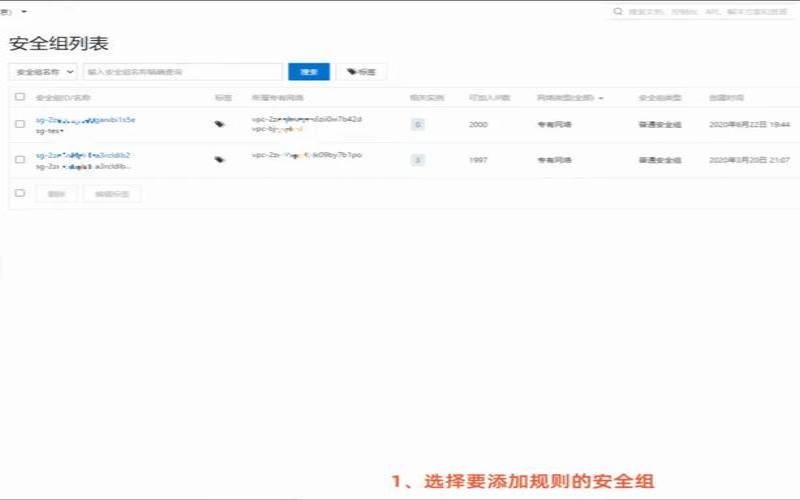This screenshot has width=800, height=500.
Task: Open the dropdown arrow in the top-left corner
Action: pyautogui.click(x=24, y=11)
